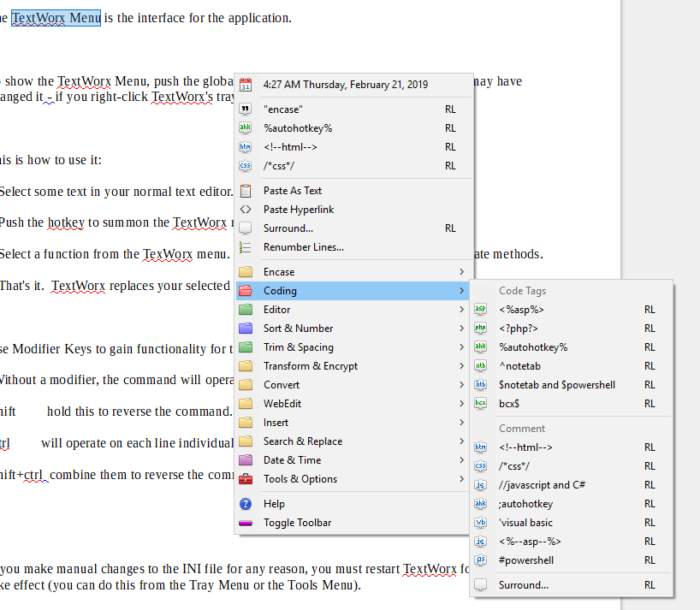Viewport: 700px width, 610px height.
Task: Click the ntb icon beside $notetab and $powershell
Action: pyautogui.click(x=480, y=385)
